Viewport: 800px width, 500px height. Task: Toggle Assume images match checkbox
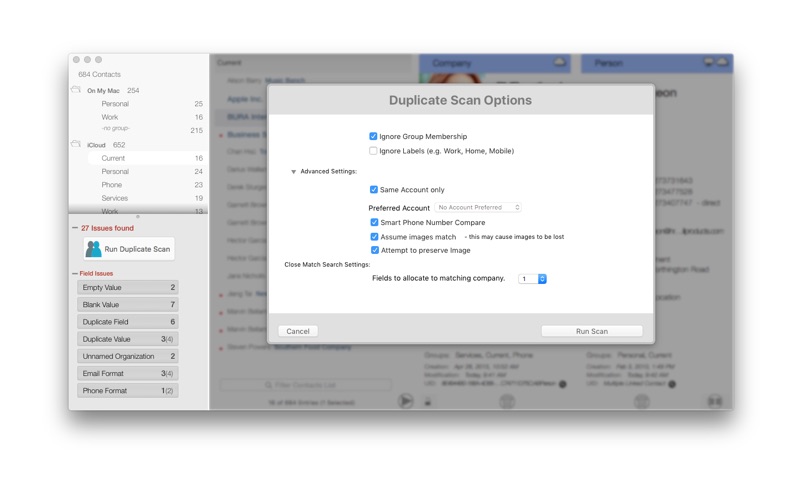click(x=374, y=237)
